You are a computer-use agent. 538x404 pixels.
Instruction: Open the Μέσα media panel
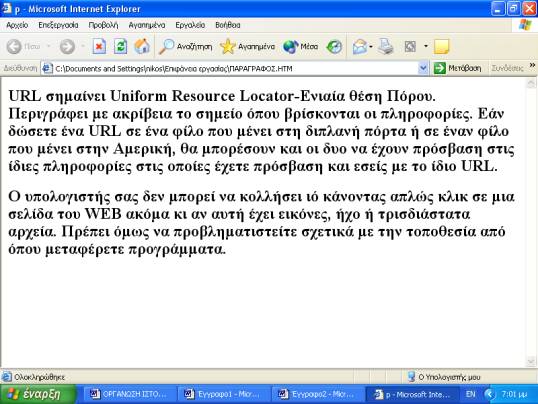click(301, 46)
